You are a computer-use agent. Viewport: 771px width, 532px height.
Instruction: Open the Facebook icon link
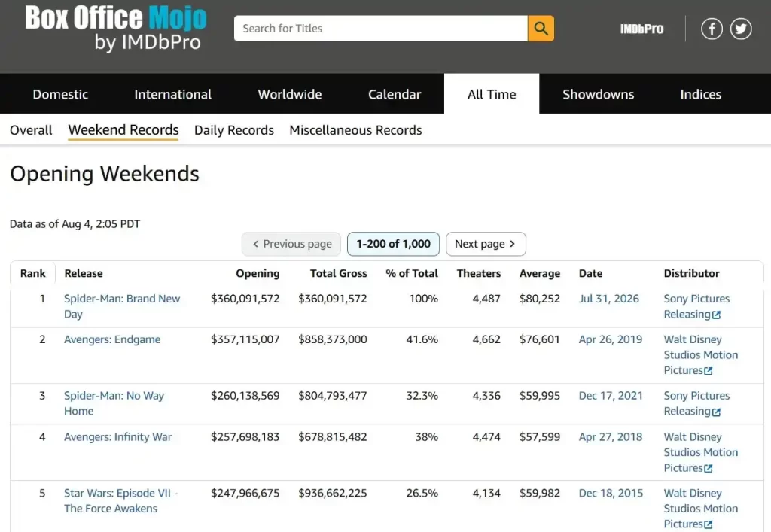point(712,29)
